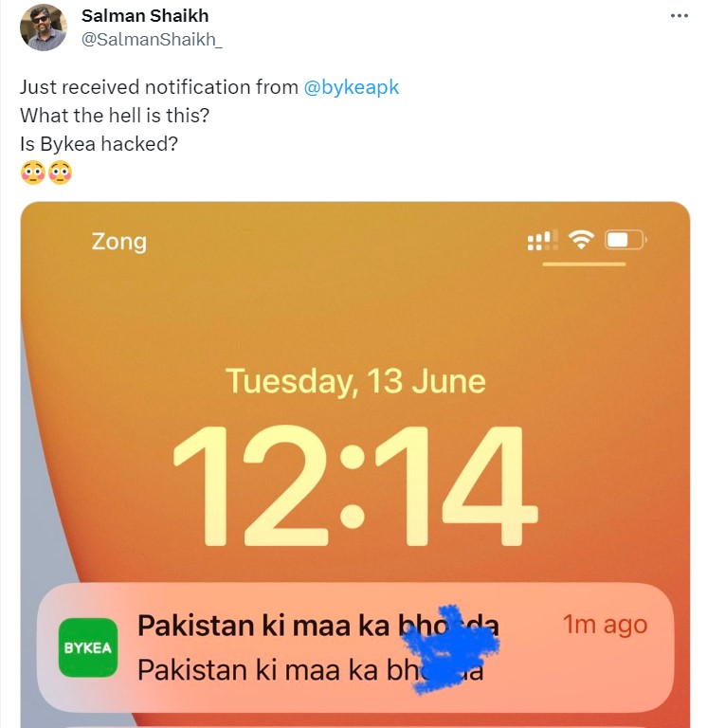Image resolution: width=707 pixels, height=728 pixels.
Task: Click the bar under status icons
Action: pyautogui.click(x=584, y=264)
